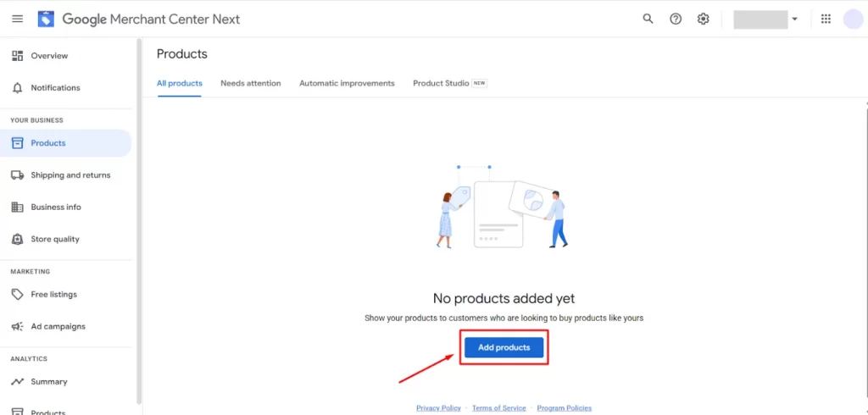This screenshot has width=868, height=415.
Task: Select the All products tab
Action: tap(180, 83)
